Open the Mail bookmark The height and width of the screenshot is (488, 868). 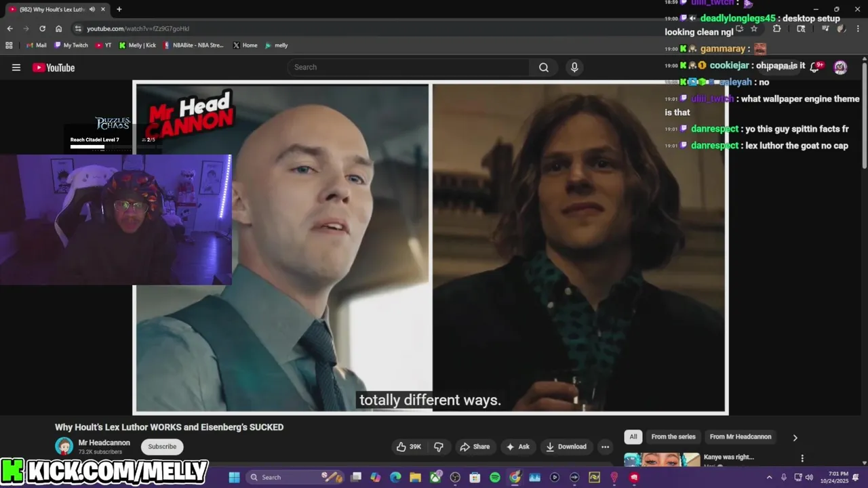(36, 45)
